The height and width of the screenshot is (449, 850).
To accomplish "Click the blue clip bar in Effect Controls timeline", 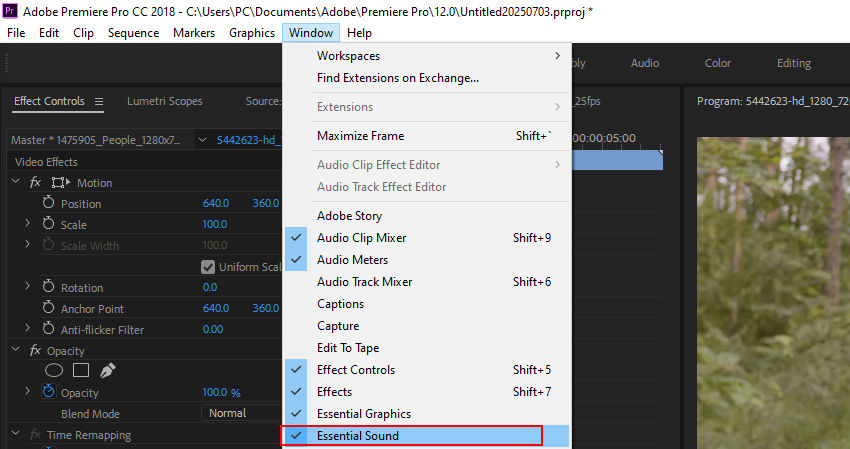I will point(617,161).
